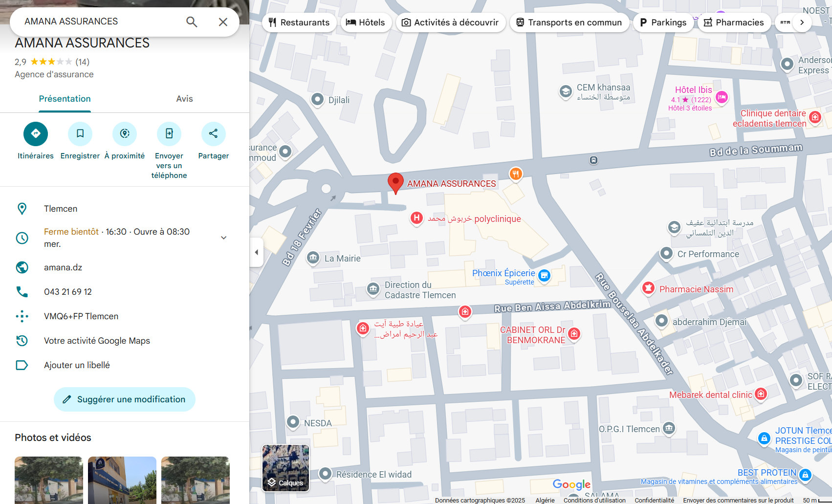Filter the map by Restaurants chip
The height and width of the screenshot is (504, 832).
(x=299, y=22)
